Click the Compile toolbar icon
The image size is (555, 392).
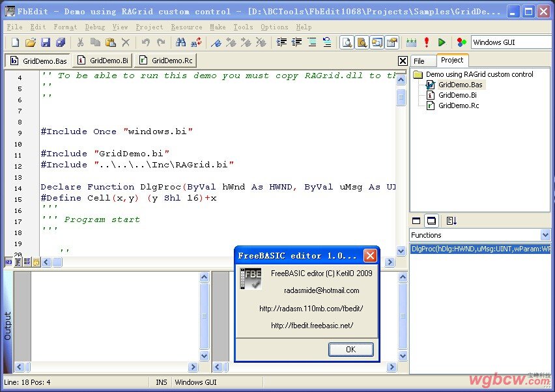[x=411, y=42]
